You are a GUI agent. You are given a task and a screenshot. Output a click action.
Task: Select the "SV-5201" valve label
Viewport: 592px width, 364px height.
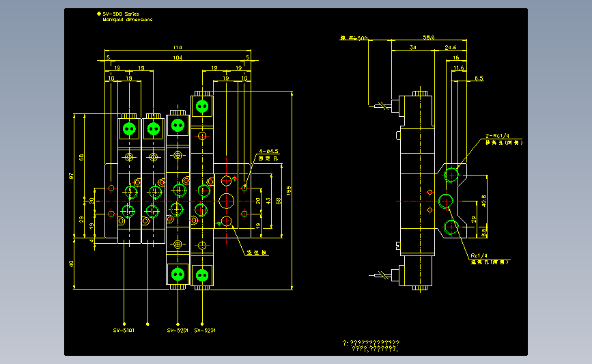tap(178, 331)
